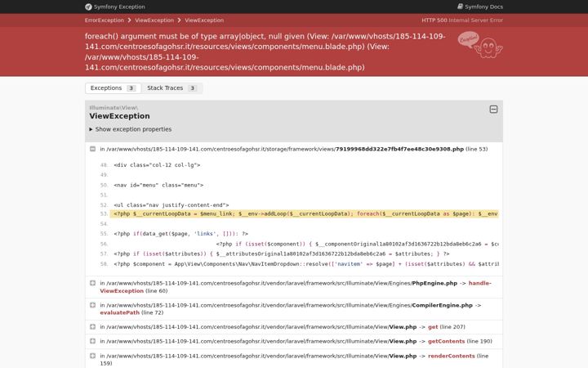Click the PhpEngine.php file name
This screenshot has width=588, height=368.
click(434, 283)
